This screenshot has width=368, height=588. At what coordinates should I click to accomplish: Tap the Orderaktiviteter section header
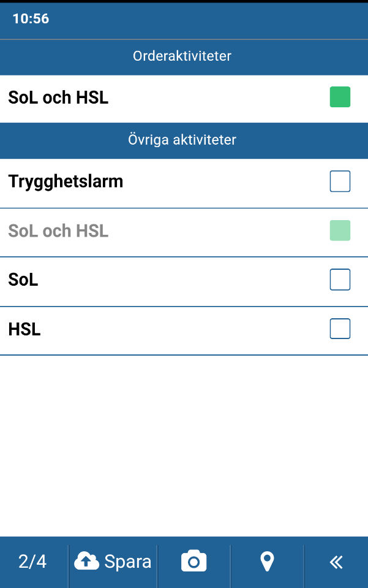(184, 56)
